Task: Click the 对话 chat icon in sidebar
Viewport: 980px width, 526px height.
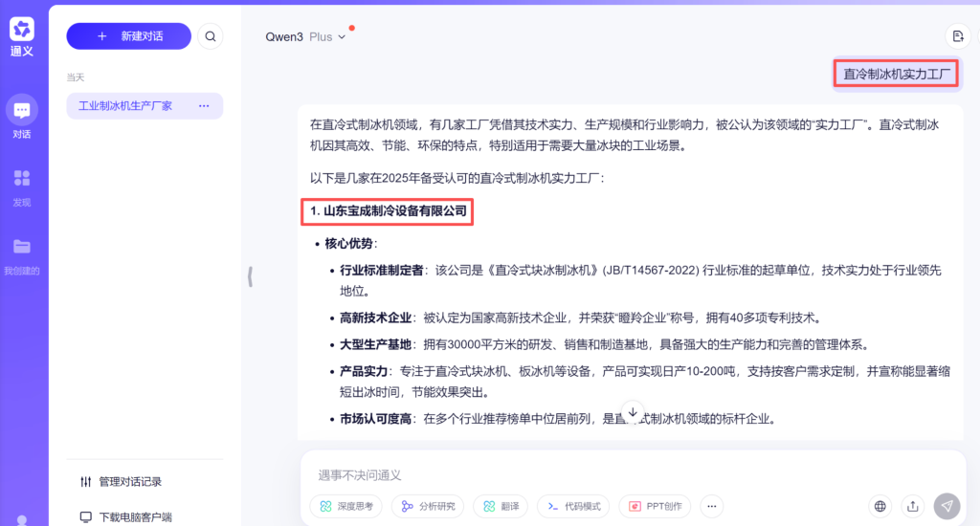Action: 22,111
